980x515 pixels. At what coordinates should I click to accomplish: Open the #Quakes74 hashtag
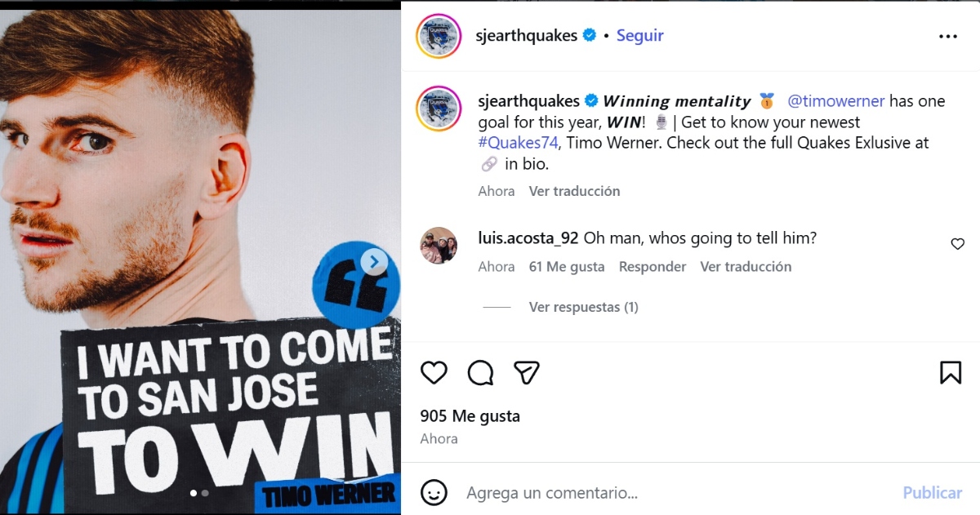tap(518, 143)
